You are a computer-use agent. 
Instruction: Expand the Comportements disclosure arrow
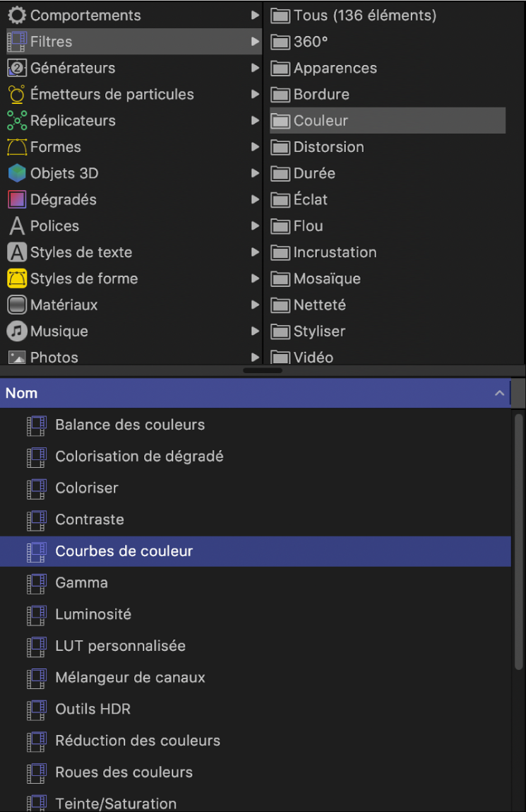click(256, 15)
